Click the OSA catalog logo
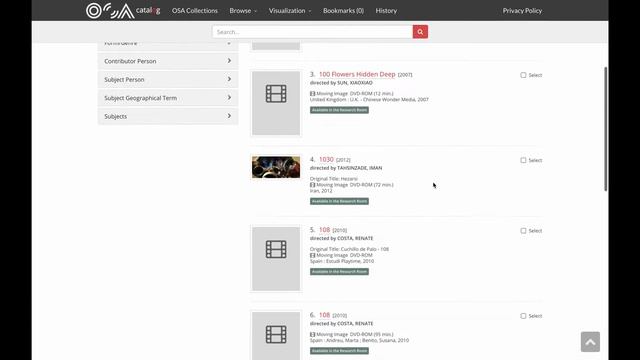The height and width of the screenshot is (360, 640). pyautogui.click(x=123, y=11)
